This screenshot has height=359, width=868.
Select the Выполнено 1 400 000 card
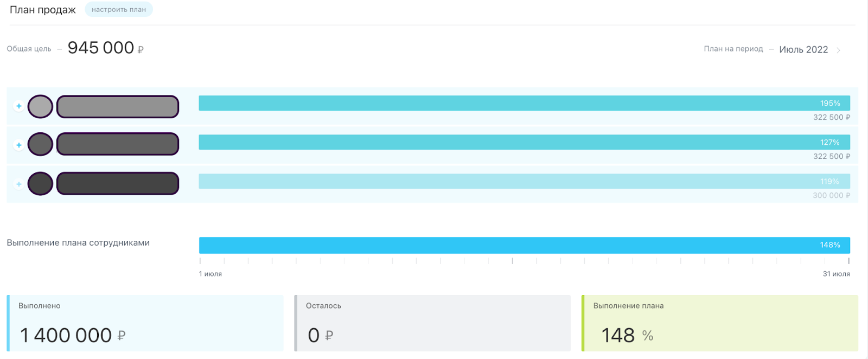[145, 323]
